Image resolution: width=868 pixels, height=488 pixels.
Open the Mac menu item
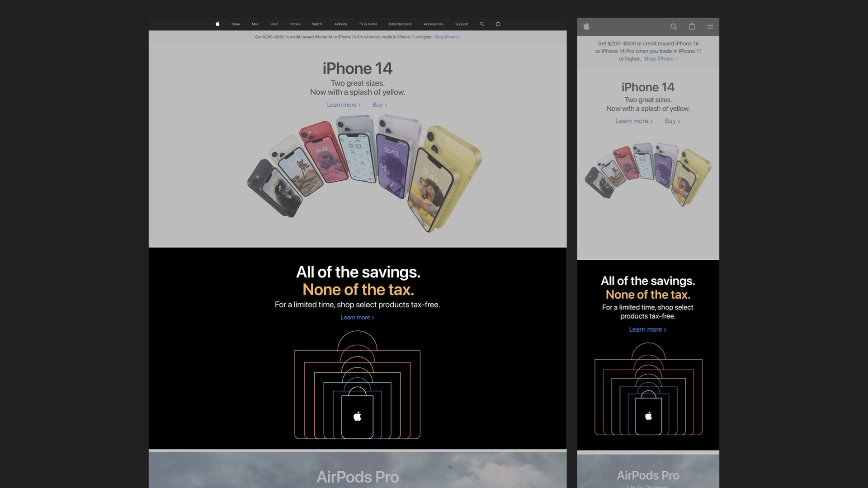pyautogui.click(x=255, y=24)
